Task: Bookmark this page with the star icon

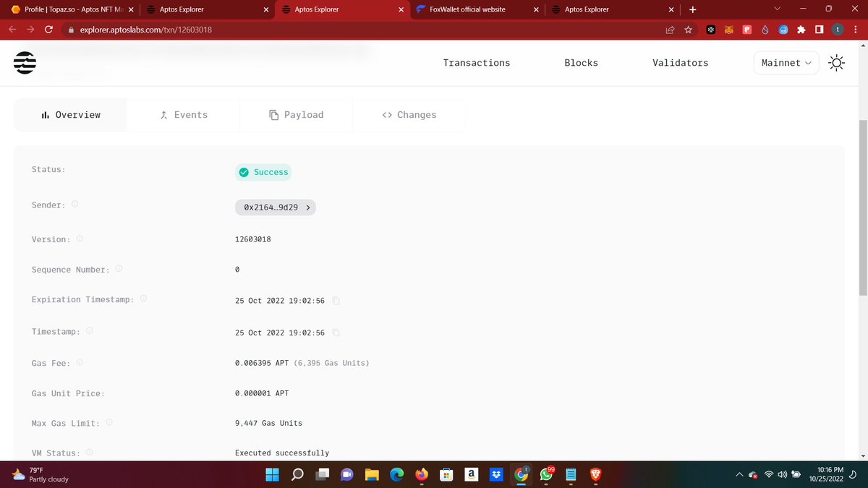Action: point(688,30)
